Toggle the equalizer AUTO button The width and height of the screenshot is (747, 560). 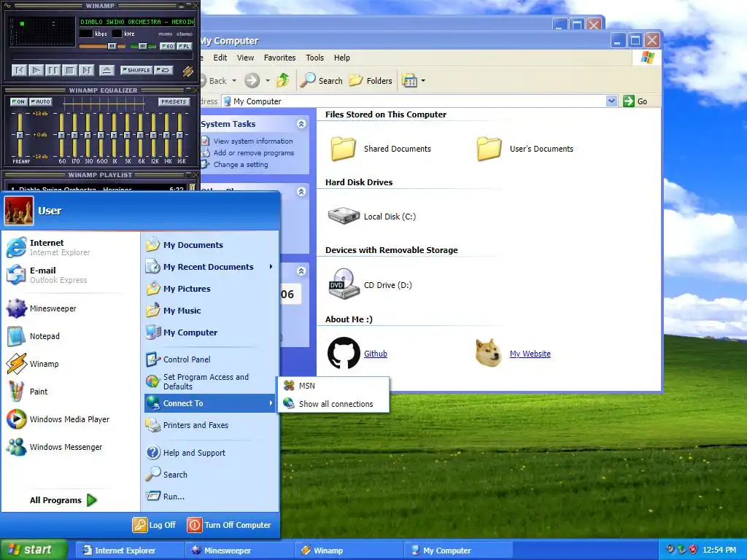41,101
